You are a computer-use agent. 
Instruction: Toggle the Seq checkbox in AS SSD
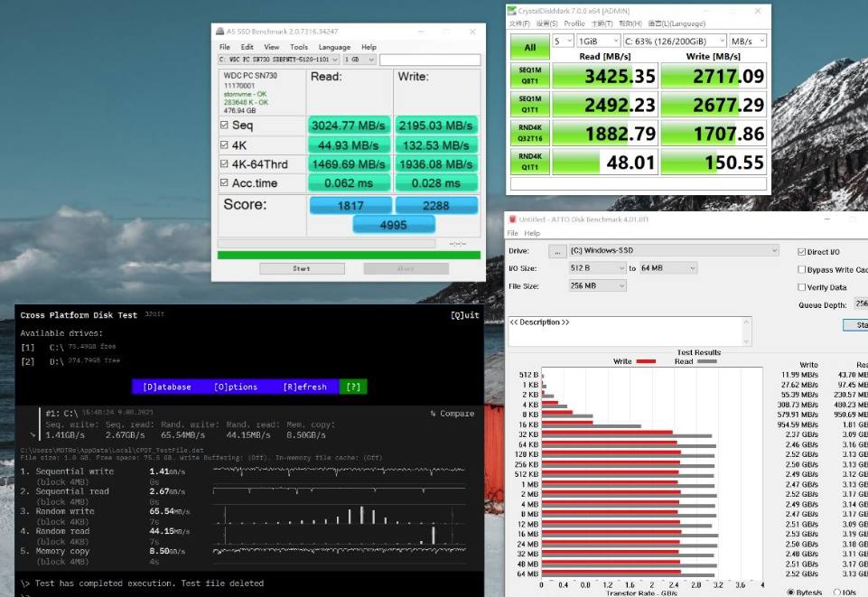tap(224, 125)
